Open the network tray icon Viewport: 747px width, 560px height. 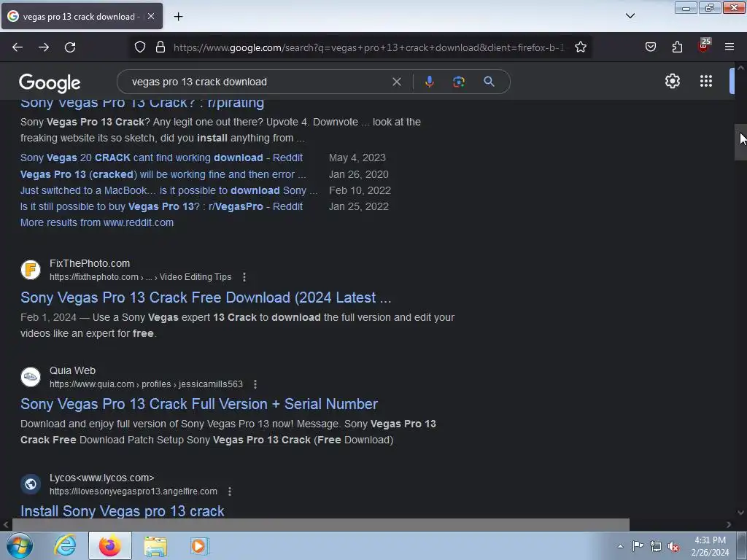click(x=656, y=547)
